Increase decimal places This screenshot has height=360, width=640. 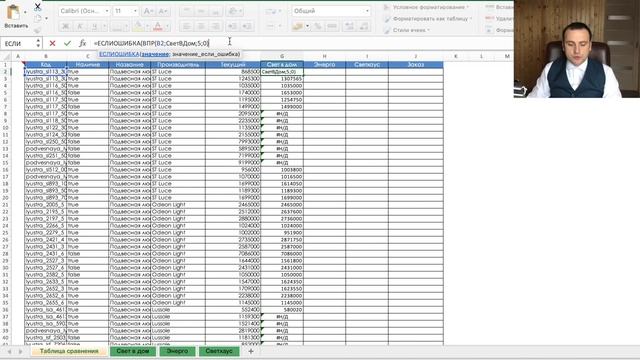[350, 27]
